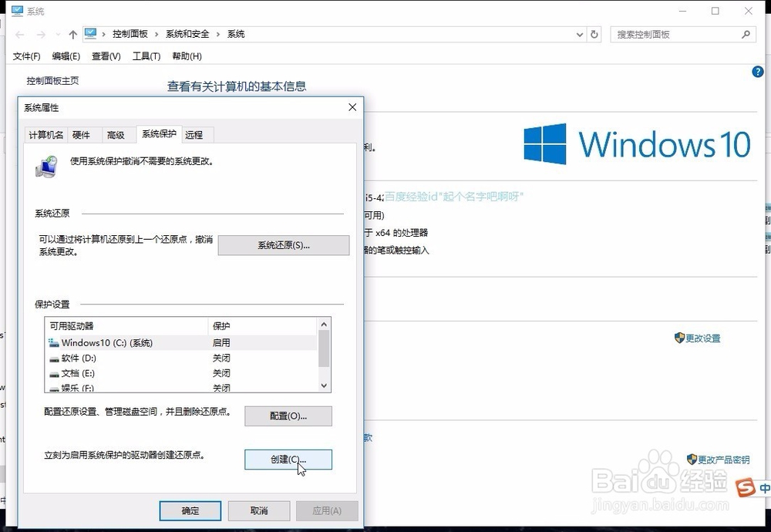
Task: Click the 创建(C) button to create restore point
Action: pos(288,460)
